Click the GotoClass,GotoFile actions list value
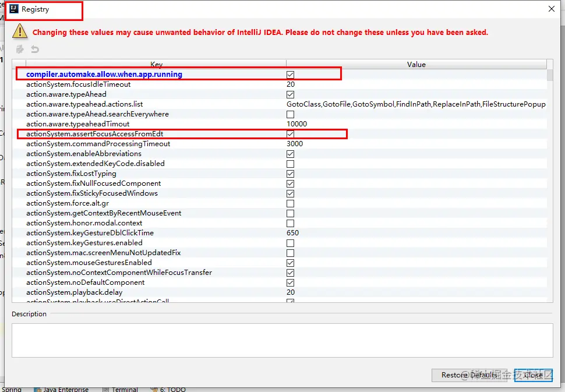This screenshot has width=565, height=392. (416, 104)
